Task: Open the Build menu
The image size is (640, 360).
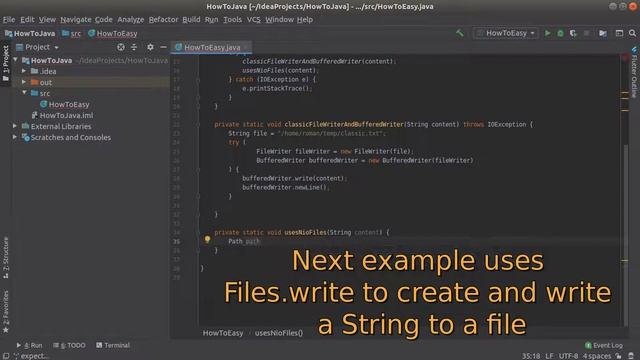Action: 191,19
